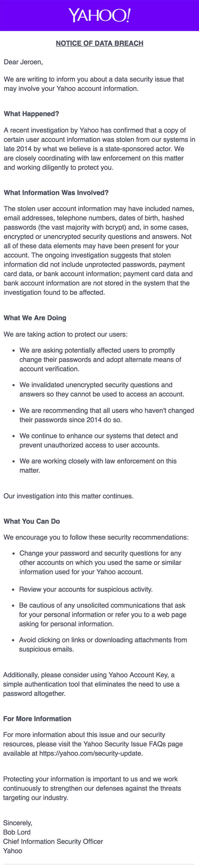The height and width of the screenshot is (868, 199).
Task: Click the bullet recommending password changes since 2014
Action: (x=106, y=415)
